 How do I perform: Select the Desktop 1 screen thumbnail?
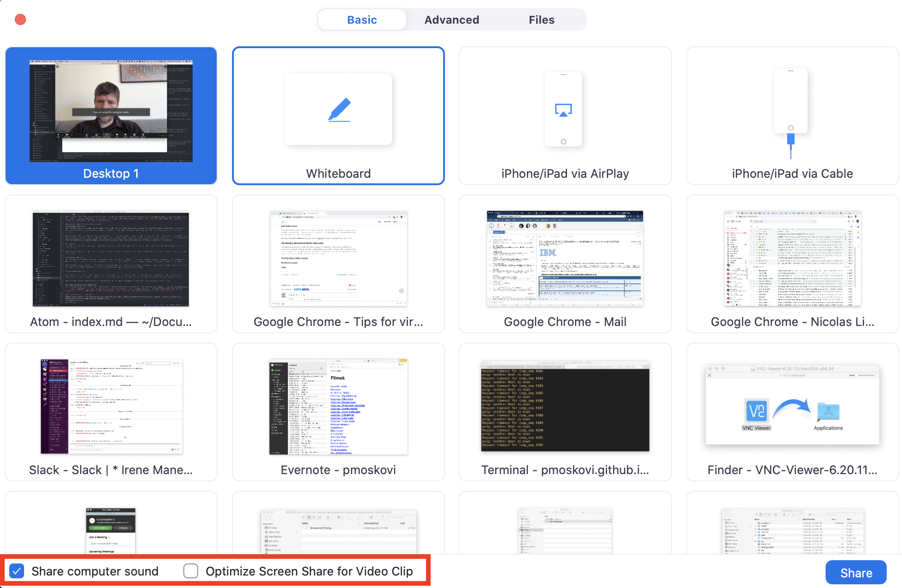tap(111, 116)
